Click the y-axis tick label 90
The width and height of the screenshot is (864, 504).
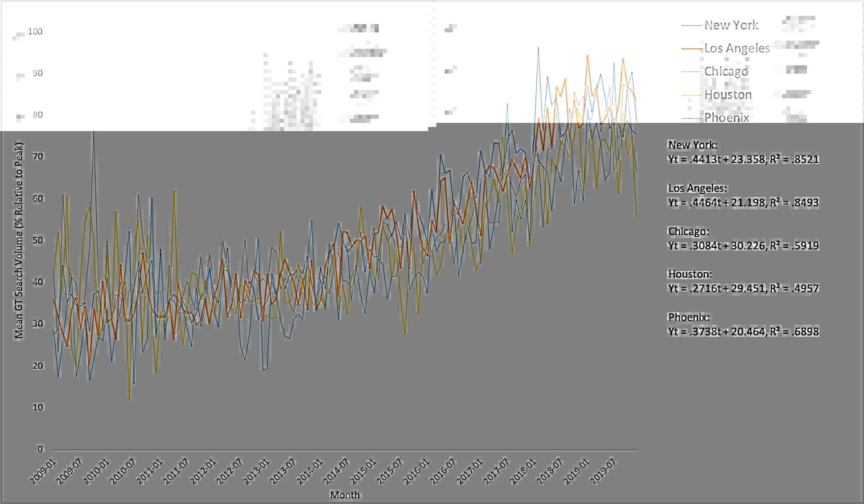tap(38, 73)
